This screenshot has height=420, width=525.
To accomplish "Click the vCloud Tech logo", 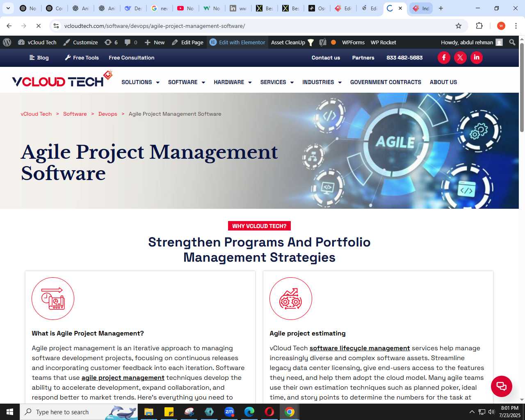I will (x=62, y=80).
